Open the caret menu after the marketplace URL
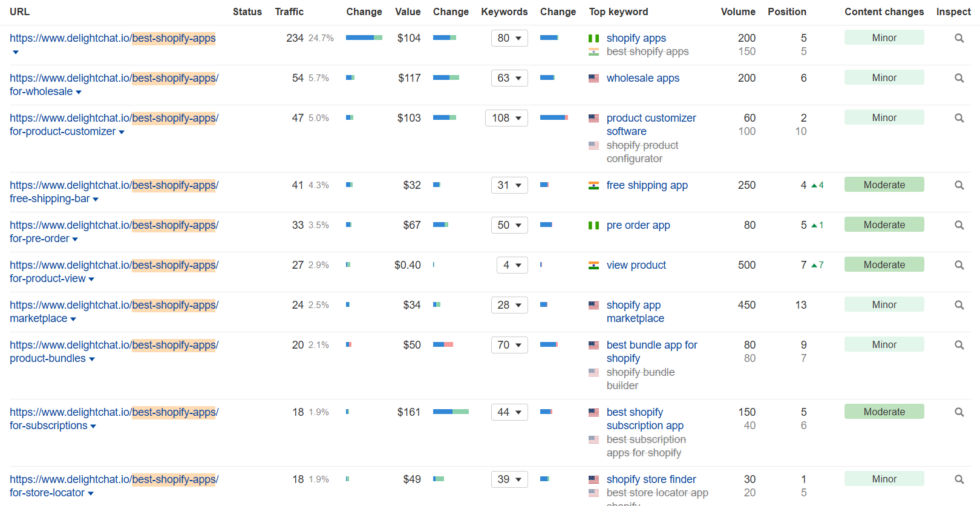The image size is (980, 506). tap(73, 319)
